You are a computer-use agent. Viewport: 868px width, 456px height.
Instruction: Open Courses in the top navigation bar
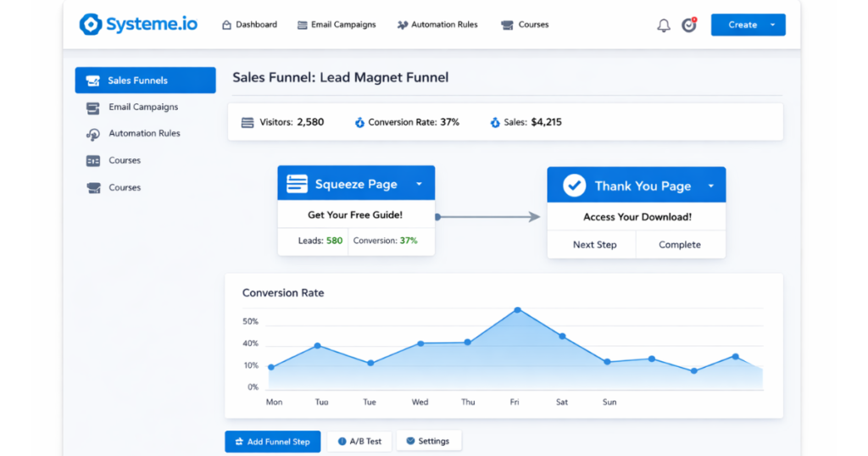525,25
